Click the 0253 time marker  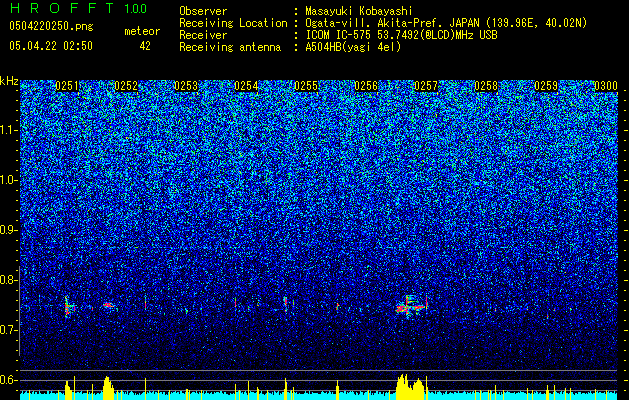pyautogui.click(x=186, y=86)
